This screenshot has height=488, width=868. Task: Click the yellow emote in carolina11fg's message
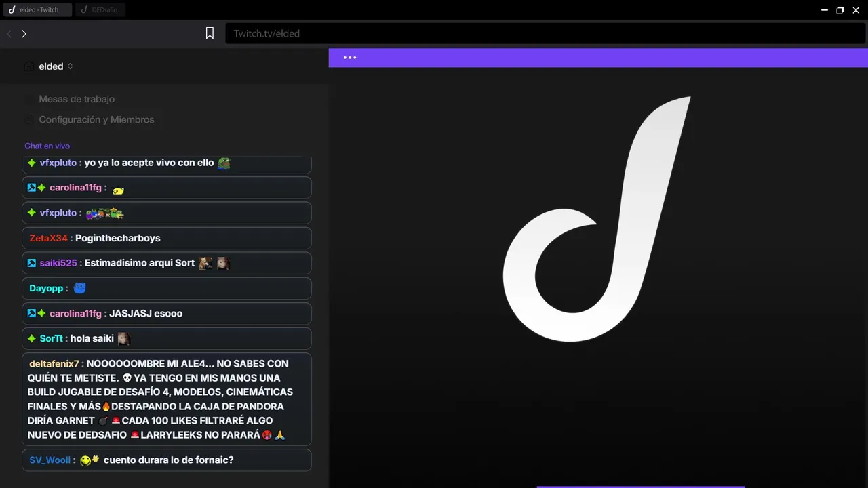[x=118, y=190]
